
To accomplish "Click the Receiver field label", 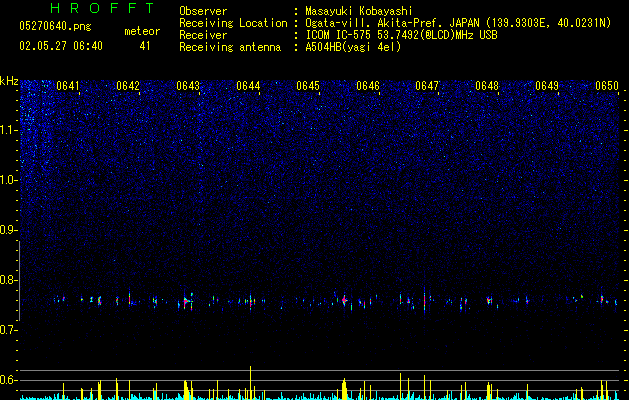I will 203,35.
